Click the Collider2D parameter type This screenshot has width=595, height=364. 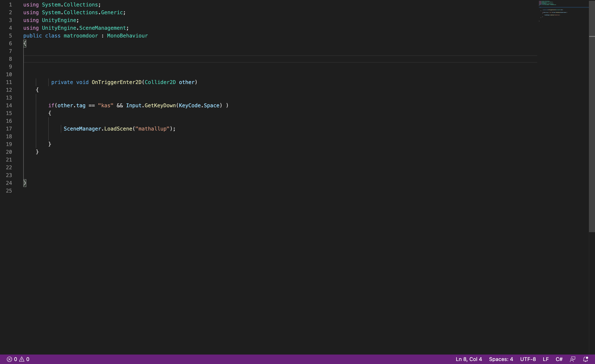click(x=160, y=82)
